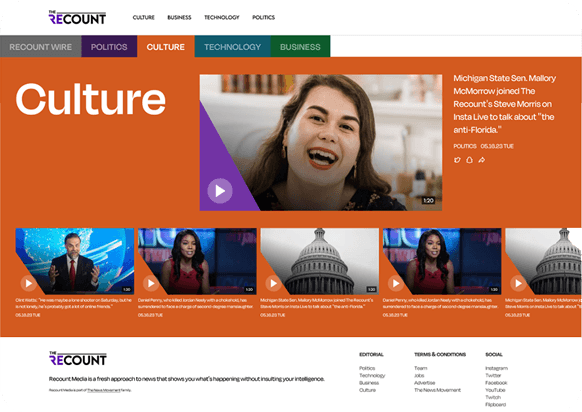Screen dimensions: 582x412
Task: Click the POLITICS tag under featured headline
Action: point(465,146)
